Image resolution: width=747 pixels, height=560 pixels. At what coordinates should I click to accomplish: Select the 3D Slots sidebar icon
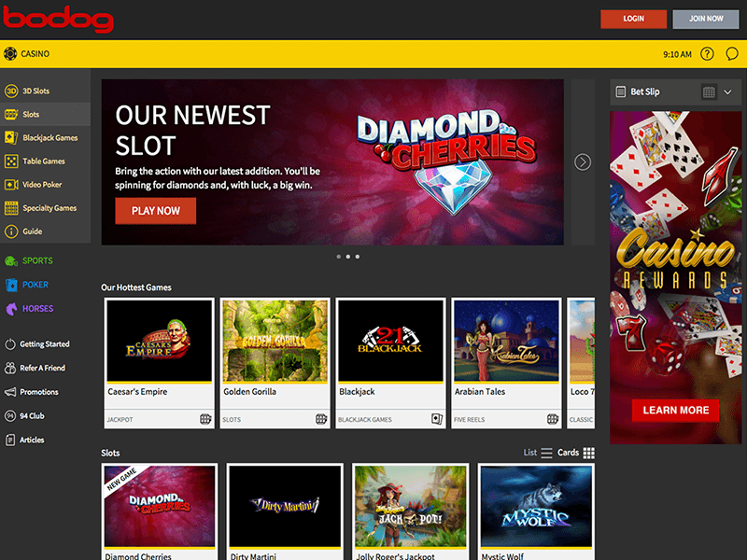point(11,91)
